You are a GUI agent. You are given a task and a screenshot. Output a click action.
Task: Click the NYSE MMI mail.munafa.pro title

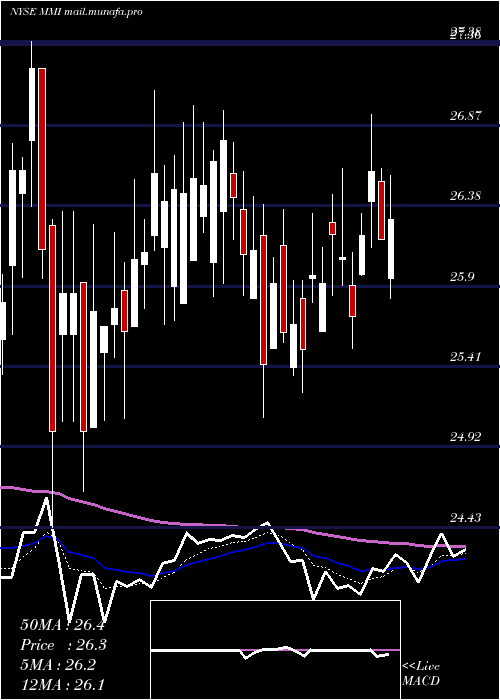[76, 12]
